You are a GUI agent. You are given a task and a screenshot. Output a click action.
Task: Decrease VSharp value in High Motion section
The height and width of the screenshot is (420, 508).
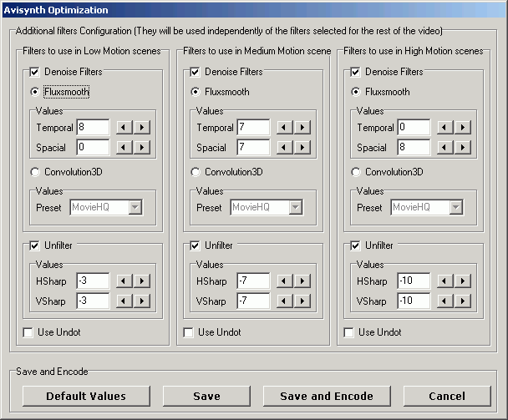(445, 301)
